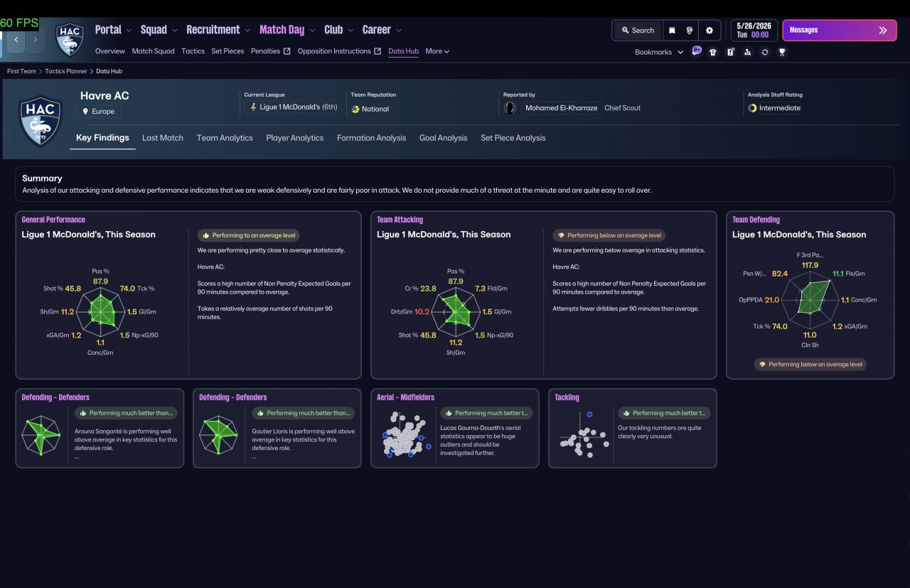Expand the Squad menu chevron

[x=174, y=30]
